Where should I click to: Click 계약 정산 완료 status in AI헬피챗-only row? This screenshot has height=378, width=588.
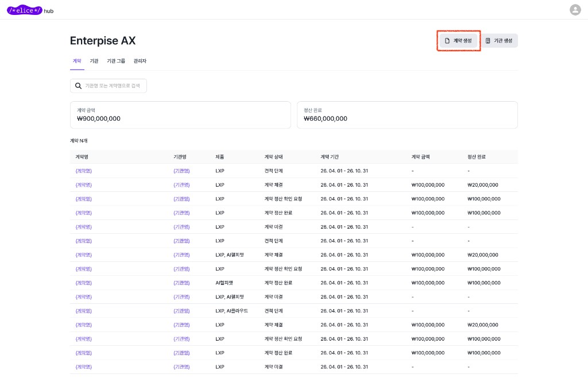coord(278,283)
